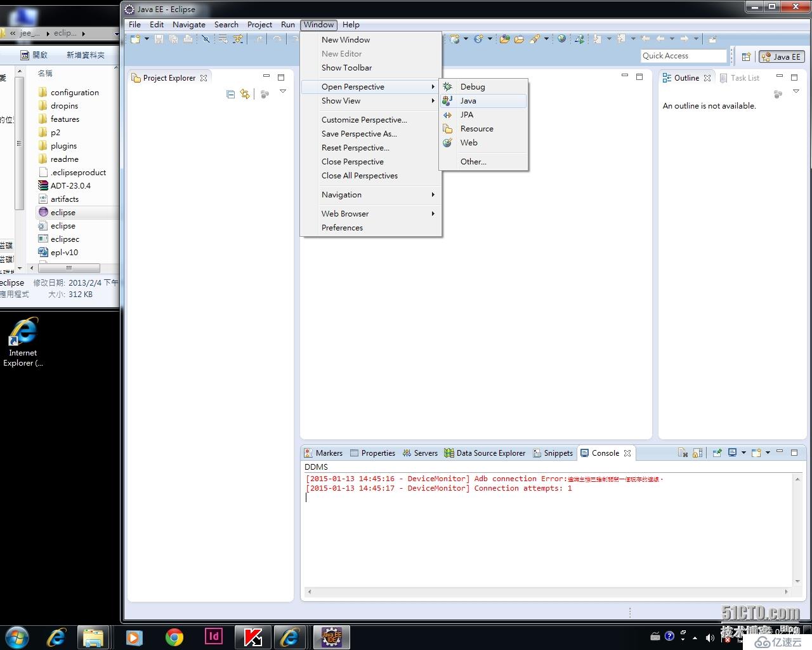Expand the Navigation submenu
This screenshot has width=812, height=650.
[370, 195]
